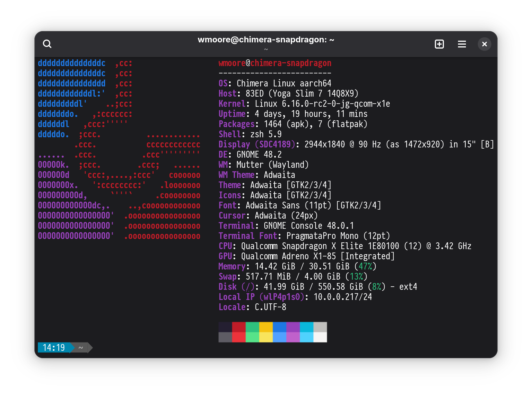Click the purple swatch in top palette row
The height and width of the screenshot is (396, 532).
293,327
